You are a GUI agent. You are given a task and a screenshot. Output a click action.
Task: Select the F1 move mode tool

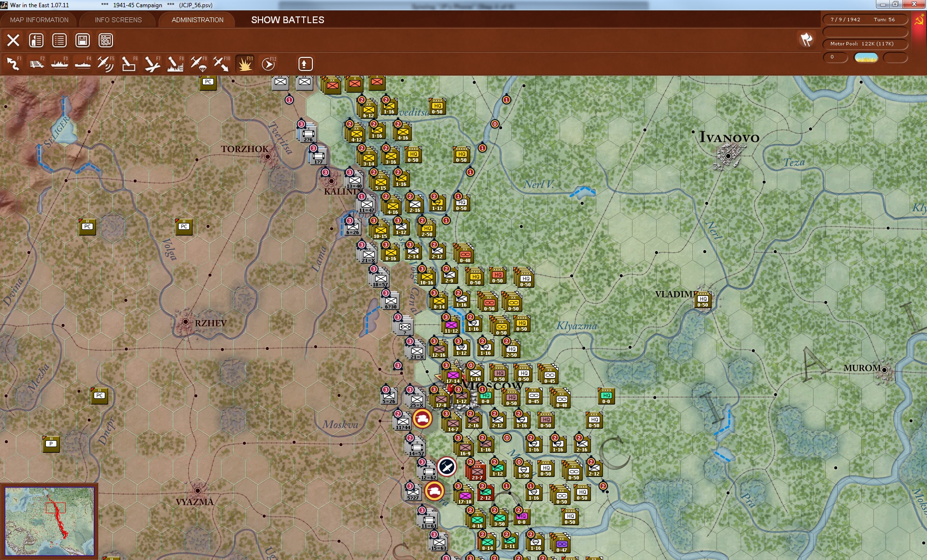(x=13, y=64)
